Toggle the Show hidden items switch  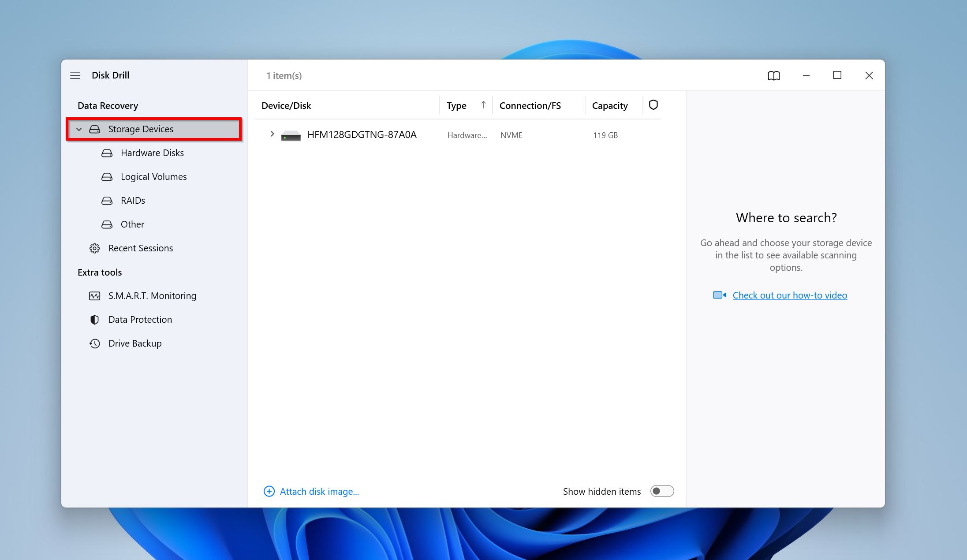click(x=662, y=491)
